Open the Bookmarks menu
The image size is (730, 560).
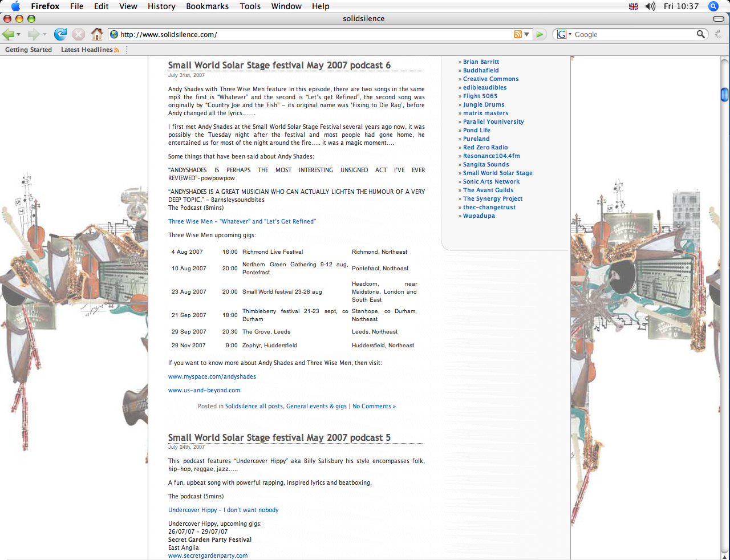pos(207,6)
